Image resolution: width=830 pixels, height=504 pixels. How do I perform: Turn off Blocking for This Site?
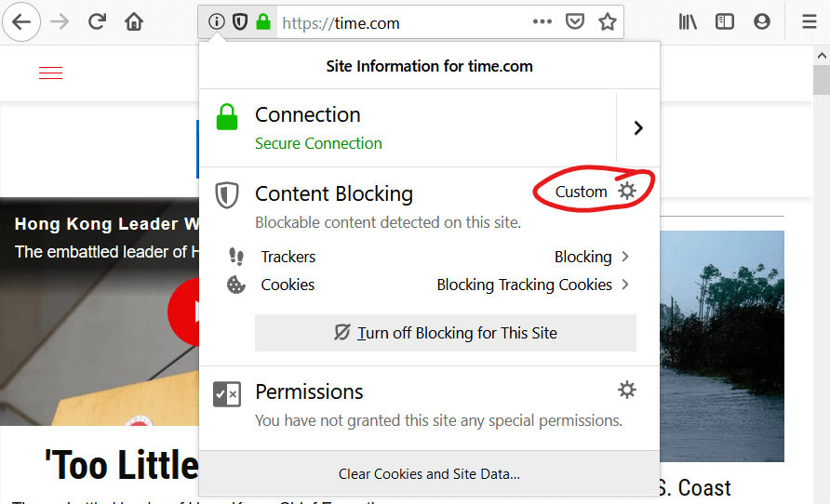pyautogui.click(x=446, y=333)
